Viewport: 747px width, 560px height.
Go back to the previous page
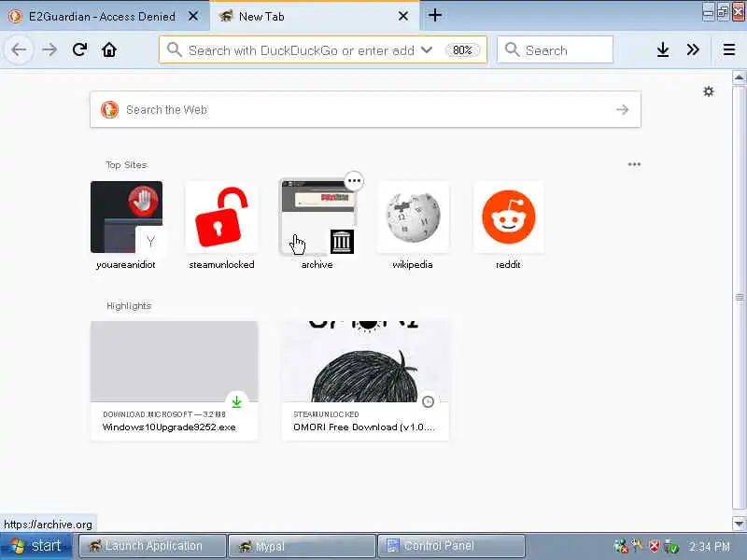(19, 49)
